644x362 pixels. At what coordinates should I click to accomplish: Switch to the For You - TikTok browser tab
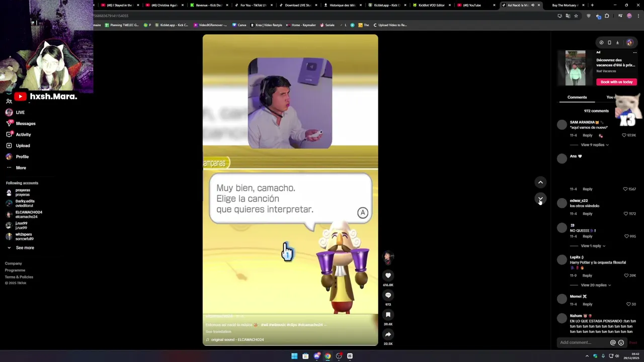click(x=253, y=5)
